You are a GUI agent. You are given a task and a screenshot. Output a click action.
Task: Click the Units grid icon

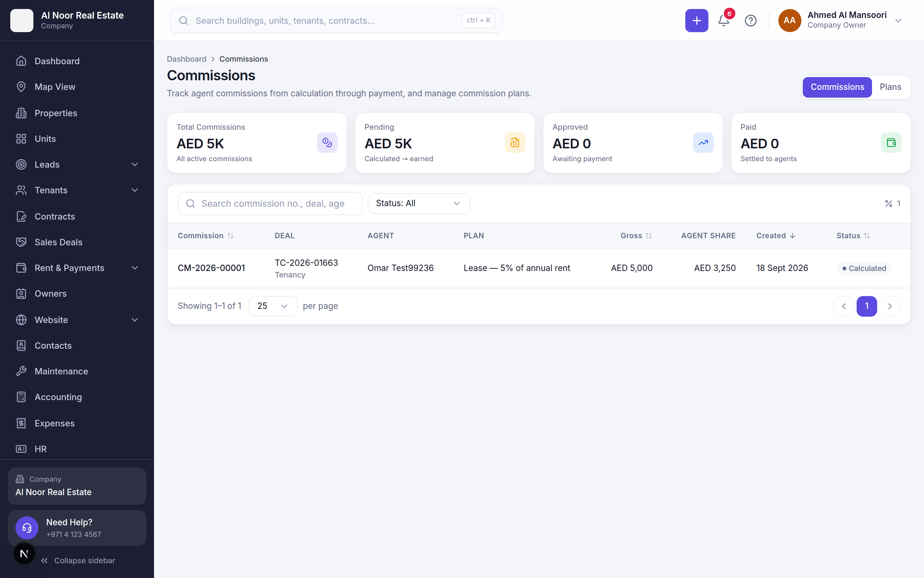click(x=21, y=139)
